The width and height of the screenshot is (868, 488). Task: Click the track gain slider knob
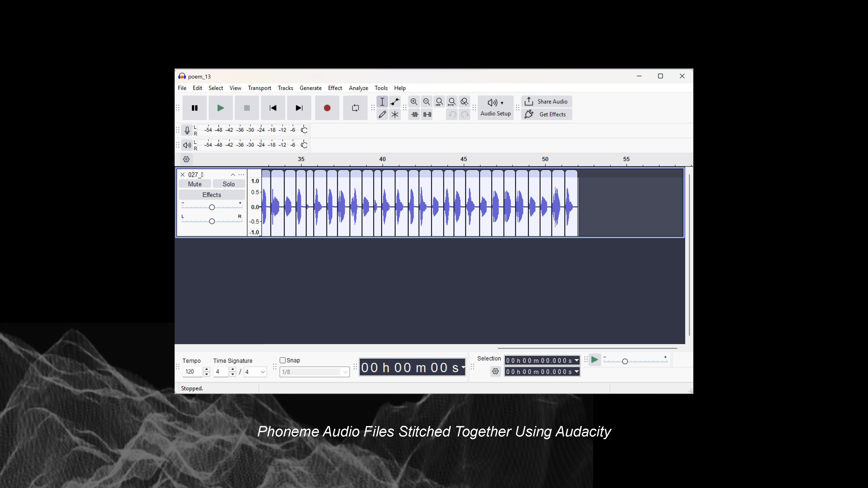pos(212,207)
